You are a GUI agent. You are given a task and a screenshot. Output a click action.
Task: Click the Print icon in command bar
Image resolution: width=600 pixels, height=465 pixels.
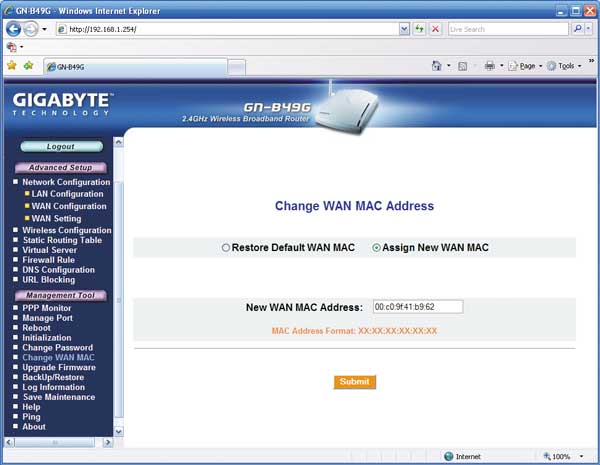(x=489, y=66)
